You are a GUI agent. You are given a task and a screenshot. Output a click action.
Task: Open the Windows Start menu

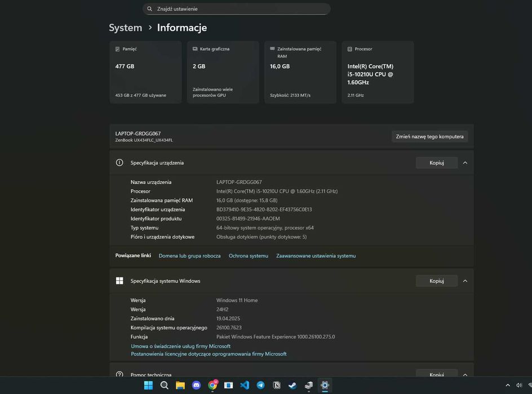tap(148, 385)
